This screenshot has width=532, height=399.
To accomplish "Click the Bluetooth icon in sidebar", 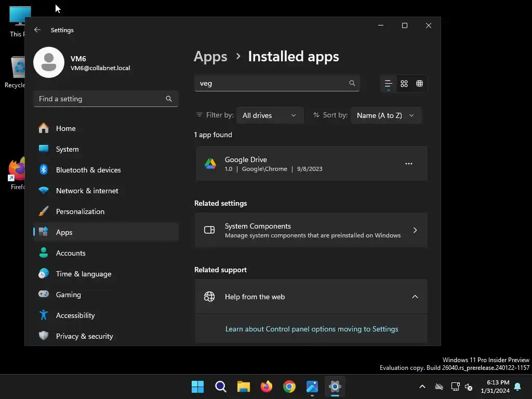I will [44, 170].
